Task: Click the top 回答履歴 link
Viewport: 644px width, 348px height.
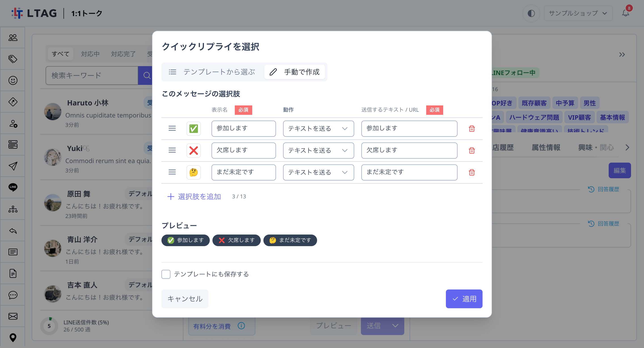Action: 604,189
